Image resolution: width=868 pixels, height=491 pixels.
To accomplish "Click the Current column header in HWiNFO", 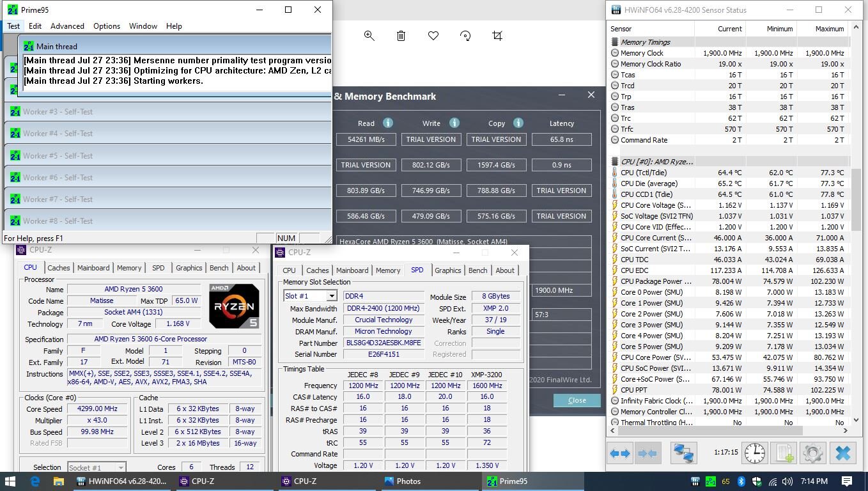I will coord(720,29).
